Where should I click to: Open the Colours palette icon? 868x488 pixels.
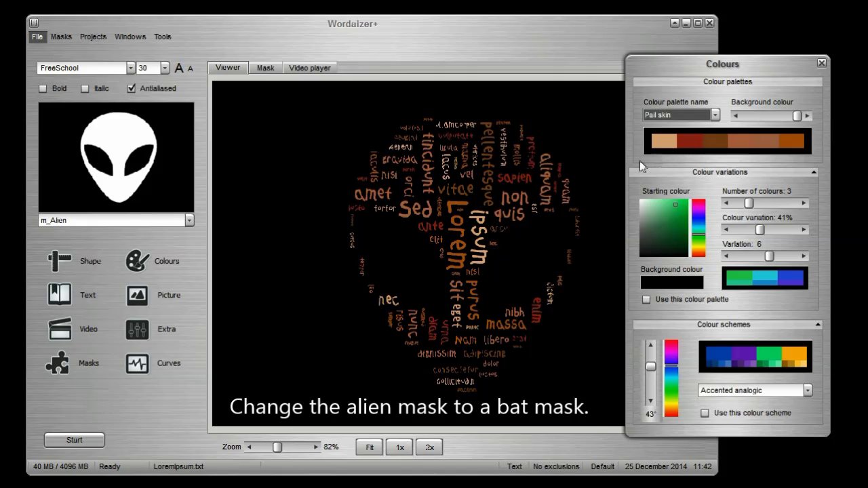[138, 261]
